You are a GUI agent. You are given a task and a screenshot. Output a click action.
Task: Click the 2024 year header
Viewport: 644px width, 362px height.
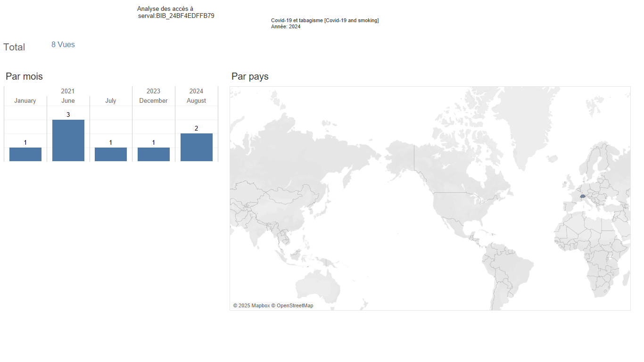tap(196, 91)
